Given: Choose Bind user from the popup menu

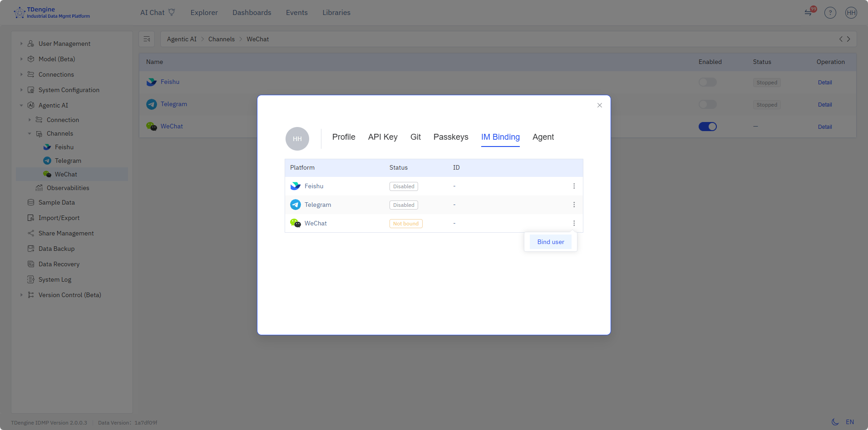Looking at the screenshot, I should click(551, 242).
